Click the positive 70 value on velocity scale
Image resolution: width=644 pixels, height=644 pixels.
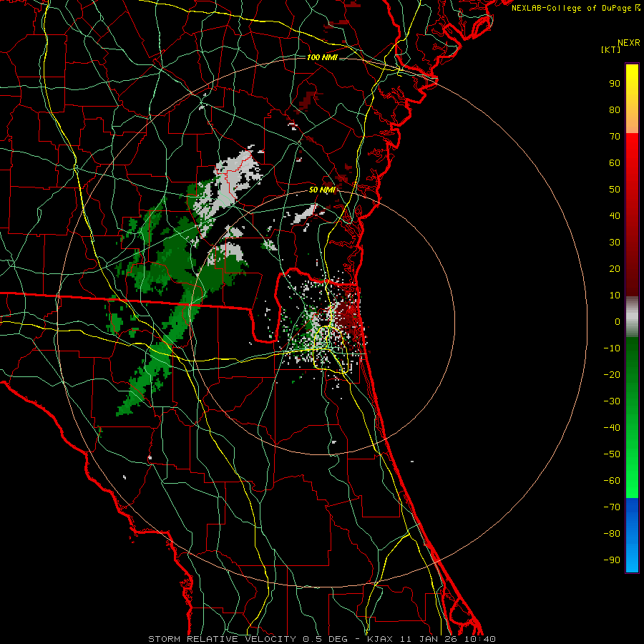coord(615,137)
